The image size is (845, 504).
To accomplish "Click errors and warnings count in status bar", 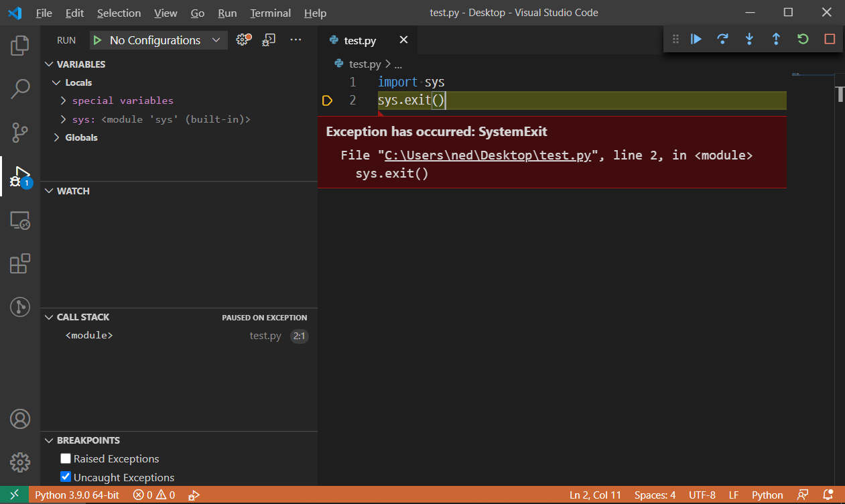I will click(x=154, y=495).
